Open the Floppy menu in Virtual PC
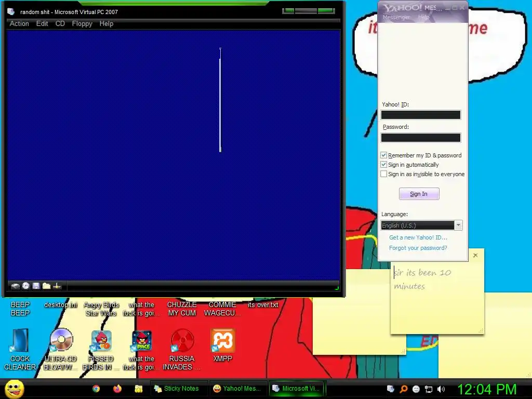The height and width of the screenshot is (399, 532). pos(82,24)
